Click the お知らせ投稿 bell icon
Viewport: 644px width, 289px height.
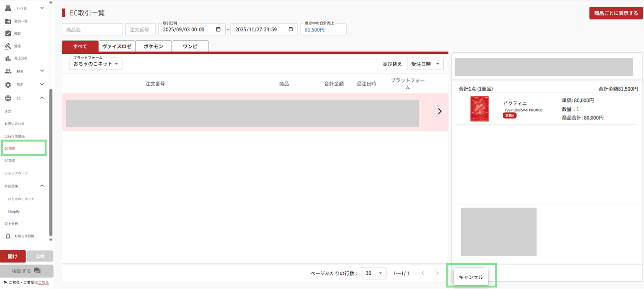click(8, 236)
